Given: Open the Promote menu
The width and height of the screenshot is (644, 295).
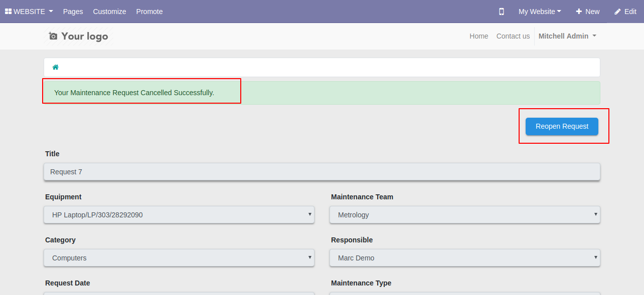Looking at the screenshot, I should (149, 12).
